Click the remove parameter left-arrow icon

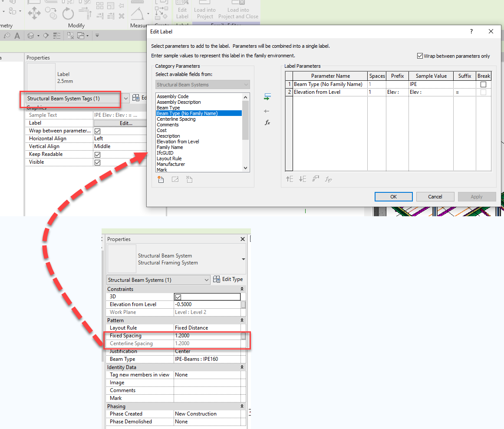tap(267, 112)
